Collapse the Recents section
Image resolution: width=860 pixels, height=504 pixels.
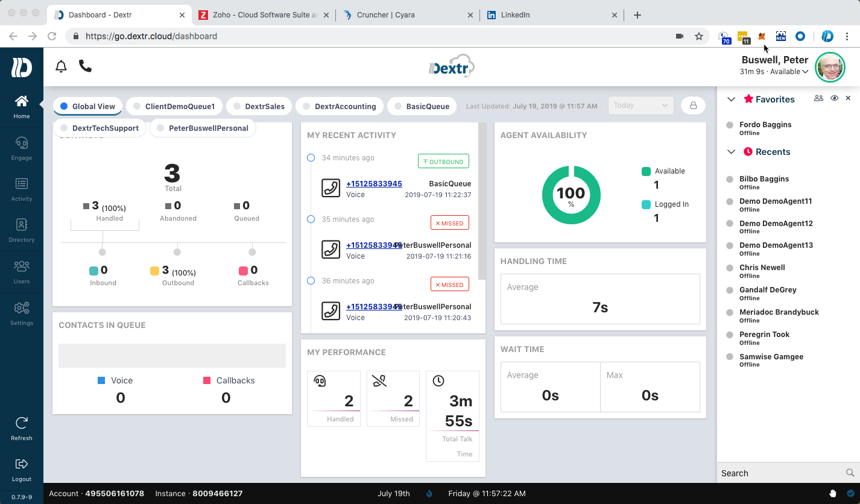[732, 152]
